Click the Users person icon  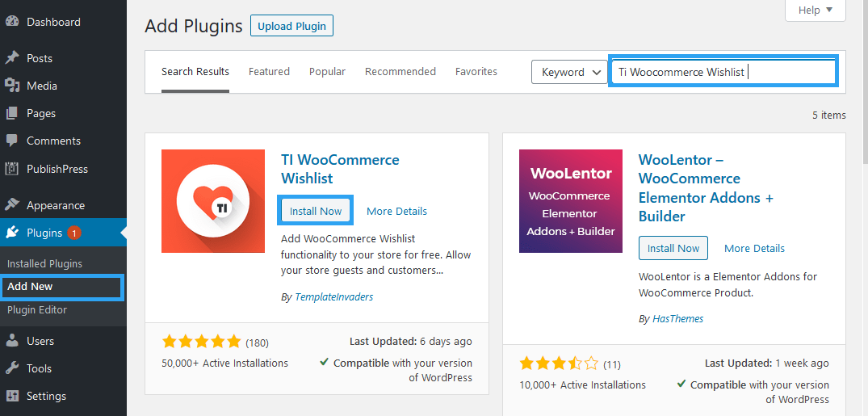pyautogui.click(x=11, y=341)
